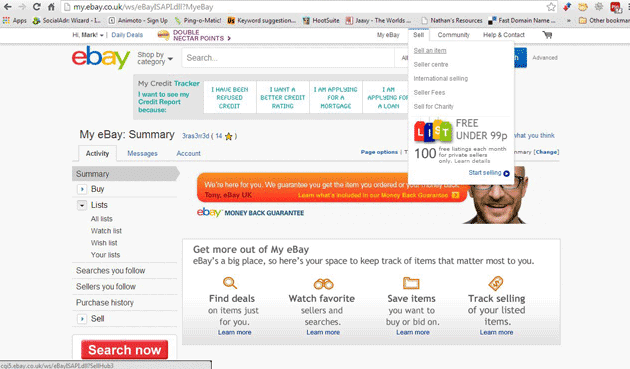Open the Animoto Sign Up bookmark
Image resolution: width=630 pixels, height=369 pixels.
pos(138,20)
